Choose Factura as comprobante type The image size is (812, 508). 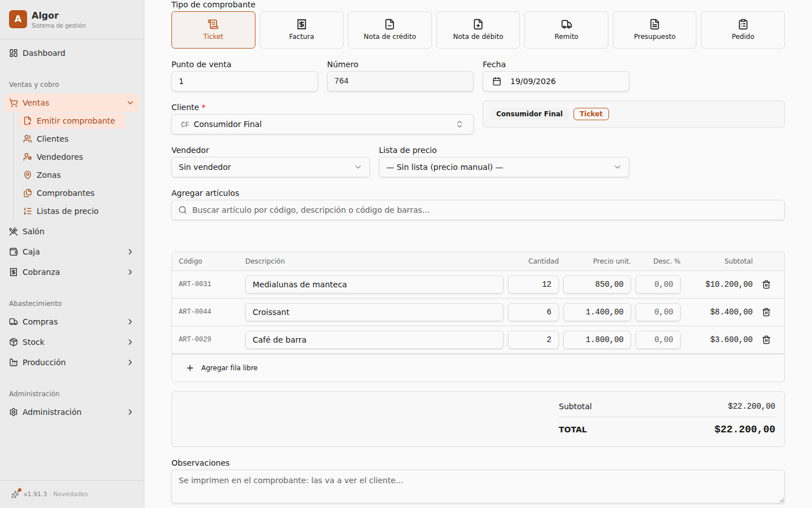(302, 30)
